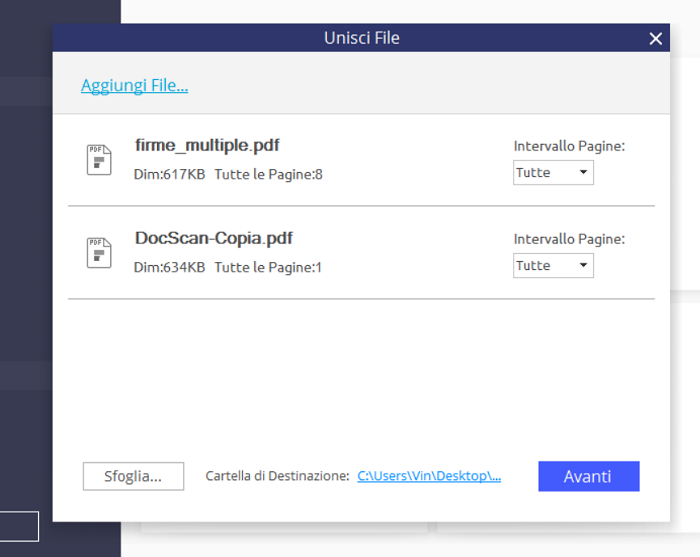Viewport: 700px width, 557px height.
Task: Click the dropdown arrow beside second Tutte
Action: tap(583, 265)
